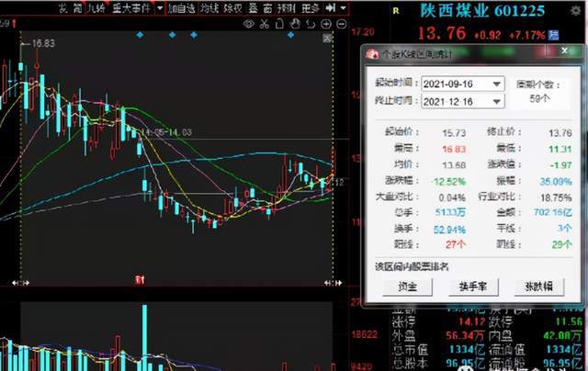Click the 阴线 value 29个

pos(561,244)
